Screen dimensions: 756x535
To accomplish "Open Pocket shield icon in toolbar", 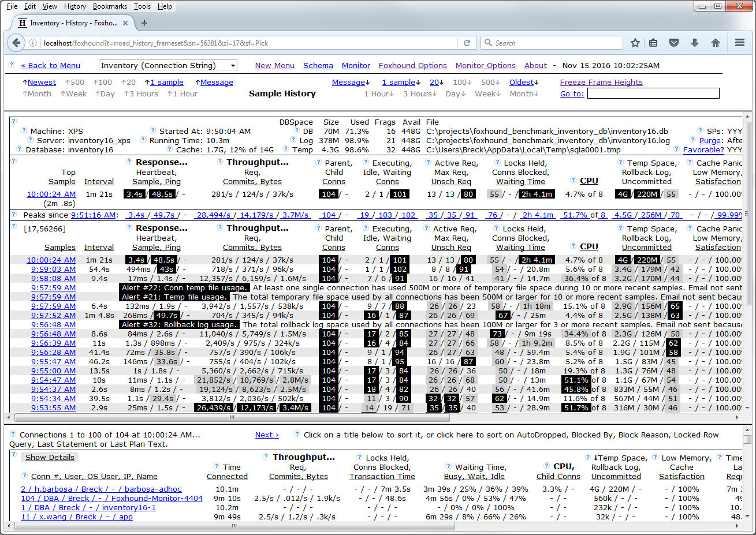I will pos(674,43).
